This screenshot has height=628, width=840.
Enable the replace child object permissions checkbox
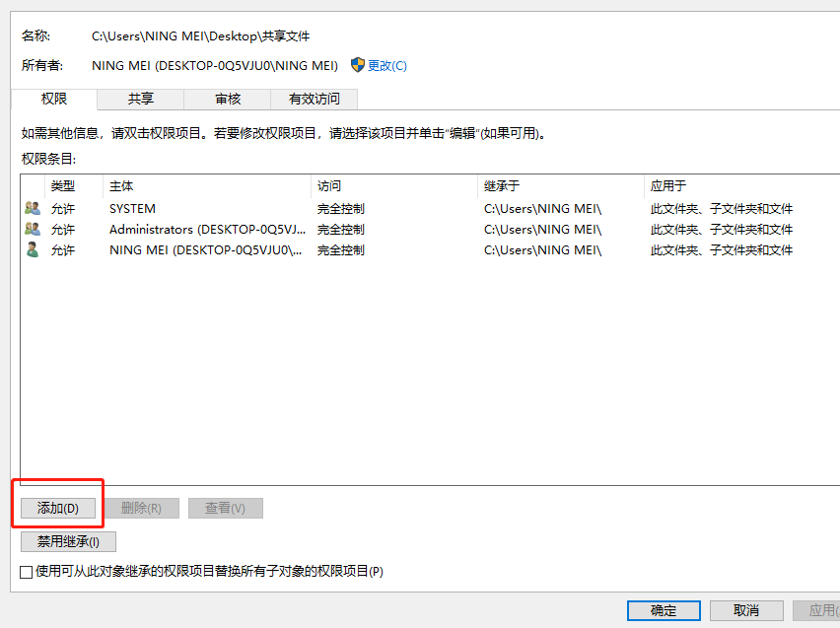pyautogui.click(x=25, y=571)
